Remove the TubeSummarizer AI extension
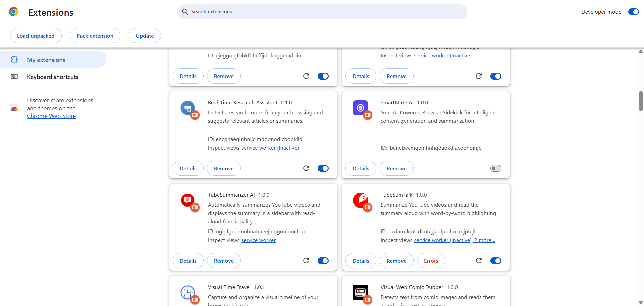 [x=224, y=261]
